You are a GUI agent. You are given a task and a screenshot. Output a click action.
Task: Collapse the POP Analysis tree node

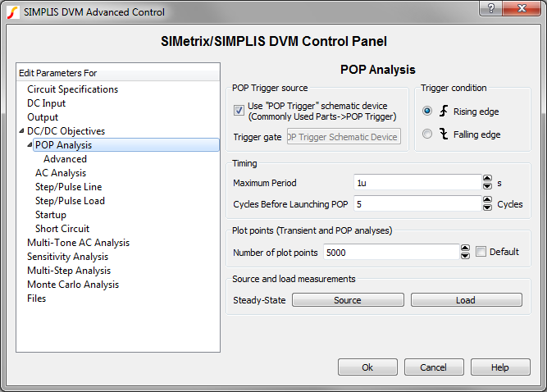30,145
